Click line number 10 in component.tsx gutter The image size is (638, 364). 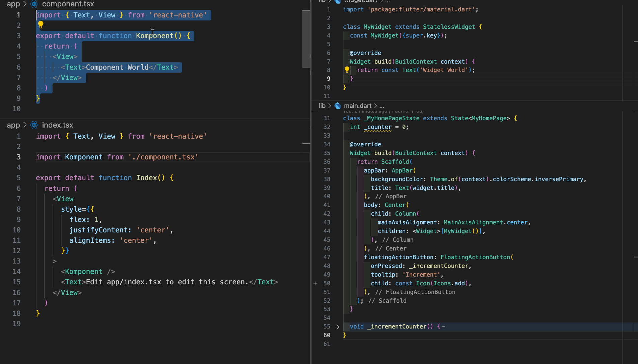click(x=16, y=109)
